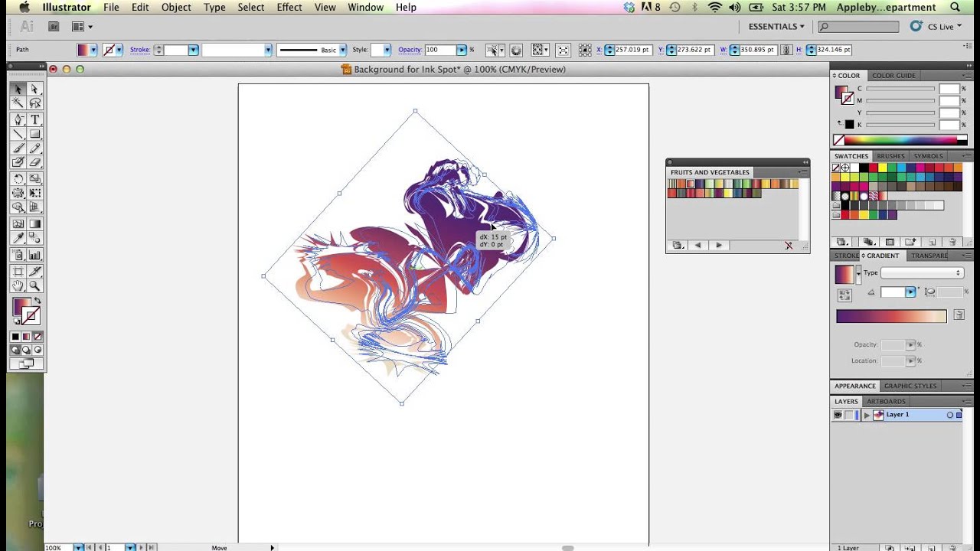Viewport: 980px width, 551px height.
Task: Click the Layer 1 target circle
Action: point(950,415)
